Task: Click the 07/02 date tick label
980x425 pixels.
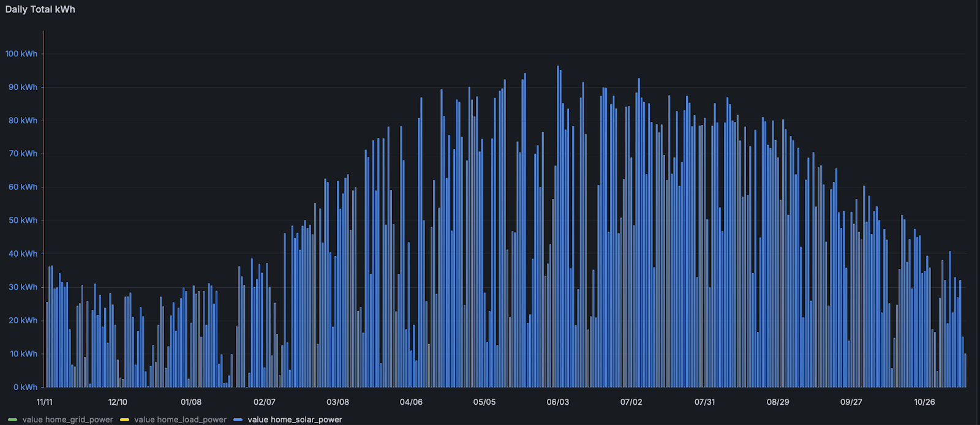Action: (631, 402)
